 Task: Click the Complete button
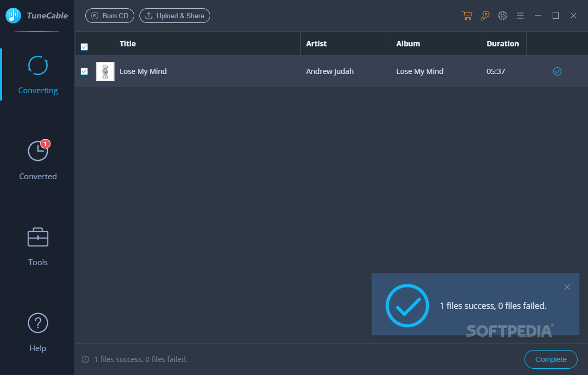pyautogui.click(x=551, y=359)
